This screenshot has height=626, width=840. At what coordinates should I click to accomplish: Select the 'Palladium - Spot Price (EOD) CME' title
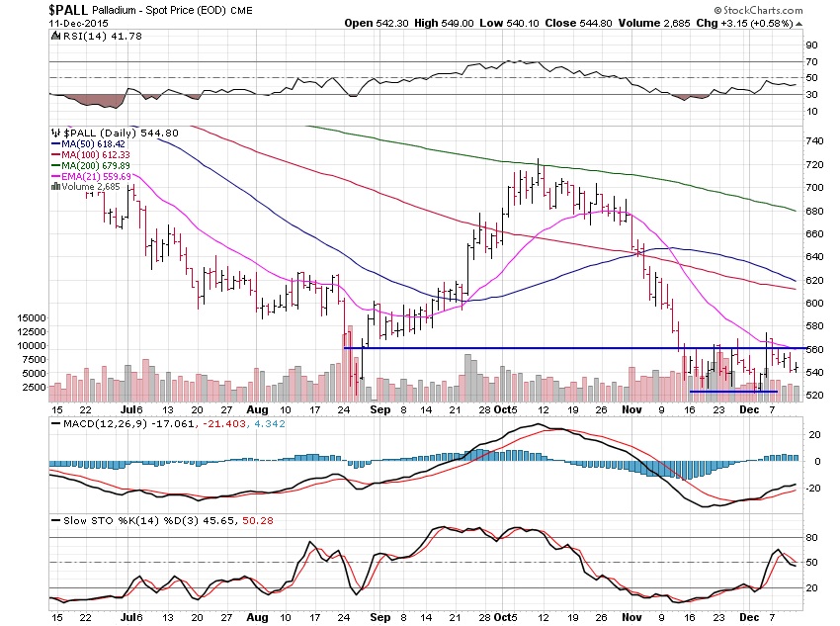[x=172, y=10]
